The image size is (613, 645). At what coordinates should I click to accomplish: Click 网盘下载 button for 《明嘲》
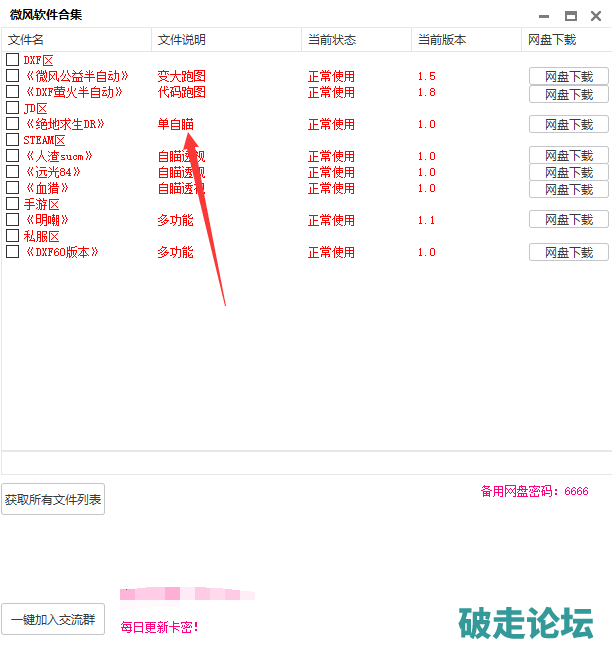[568, 220]
